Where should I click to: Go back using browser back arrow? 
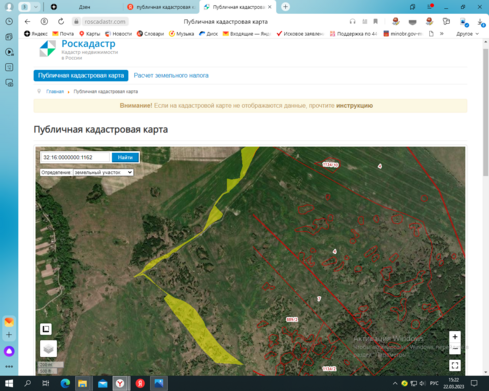[28, 22]
